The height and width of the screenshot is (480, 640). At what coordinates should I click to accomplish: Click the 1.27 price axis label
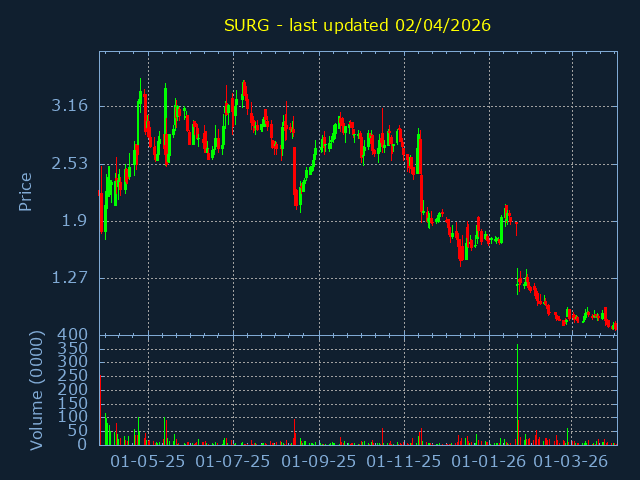pyautogui.click(x=69, y=278)
